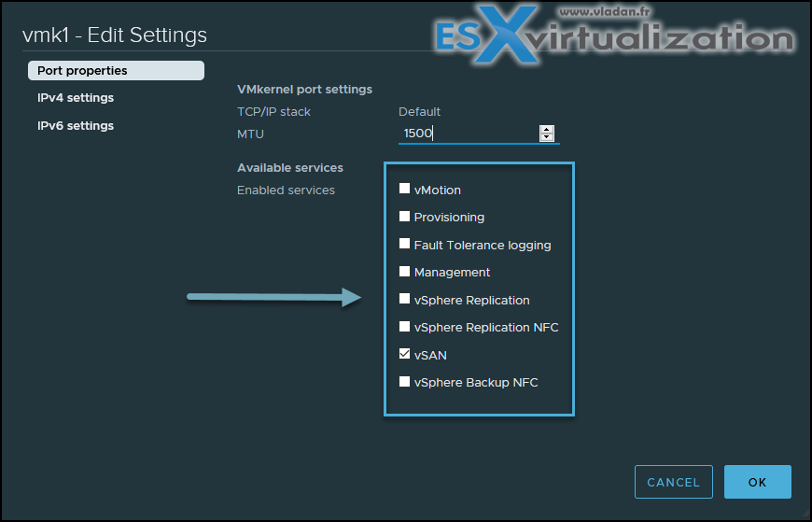
Task: Click the 'Available services' heading
Action: [x=290, y=168]
